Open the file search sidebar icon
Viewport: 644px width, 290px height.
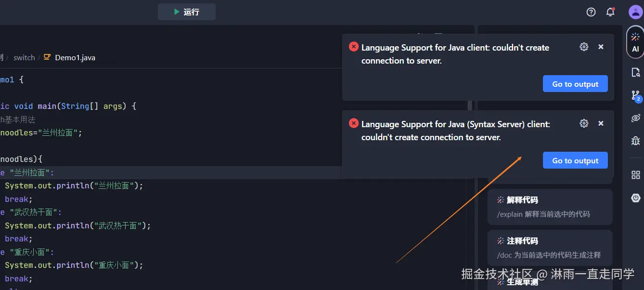(636, 73)
